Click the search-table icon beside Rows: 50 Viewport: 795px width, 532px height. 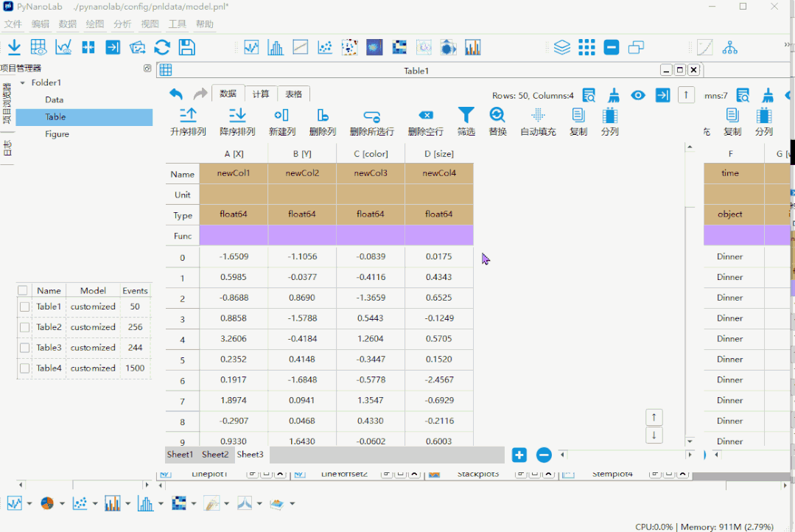(589, 95)
